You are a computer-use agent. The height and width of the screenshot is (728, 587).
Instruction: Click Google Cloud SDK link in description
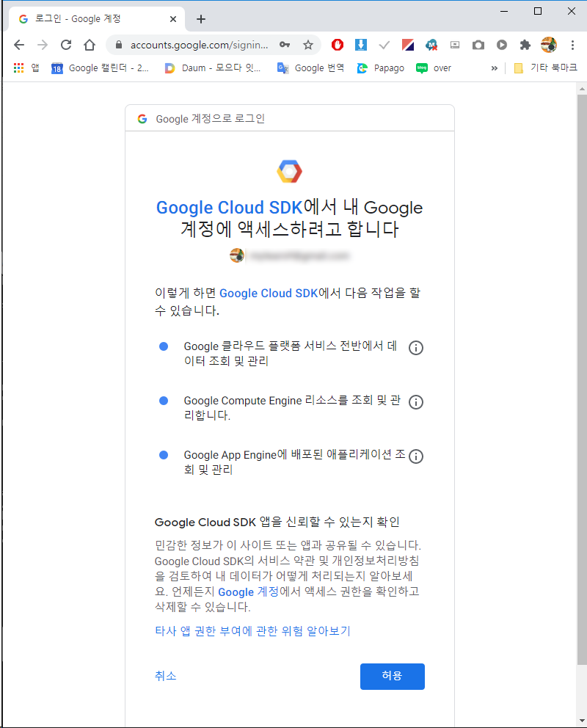pyautogui.click(x=269, y=294)
